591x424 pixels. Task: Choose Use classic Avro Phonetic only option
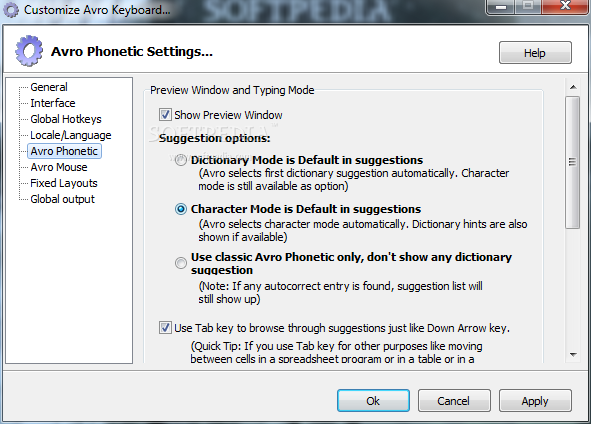[181, 263]
